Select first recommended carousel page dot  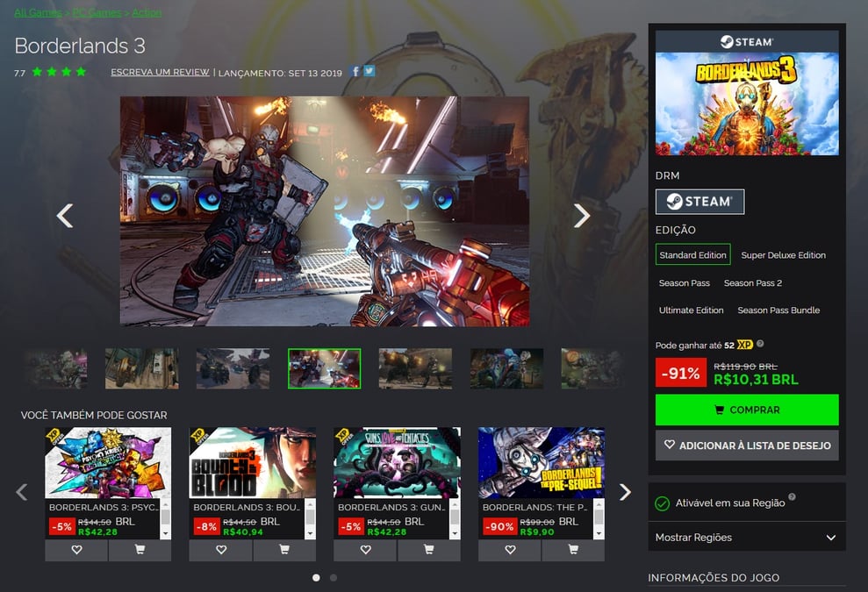[x=316, y=578]
